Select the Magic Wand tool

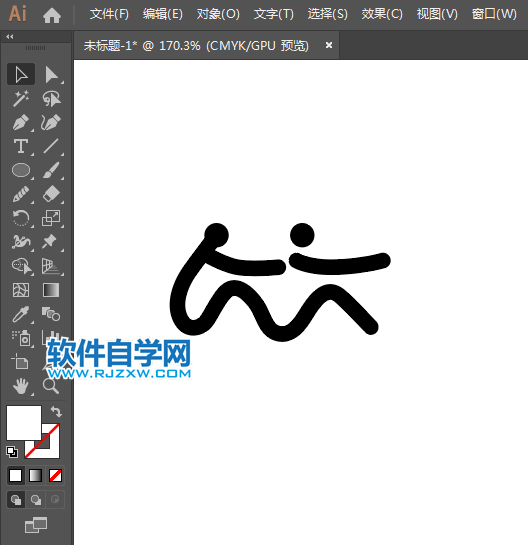click(x=21, y=99)
